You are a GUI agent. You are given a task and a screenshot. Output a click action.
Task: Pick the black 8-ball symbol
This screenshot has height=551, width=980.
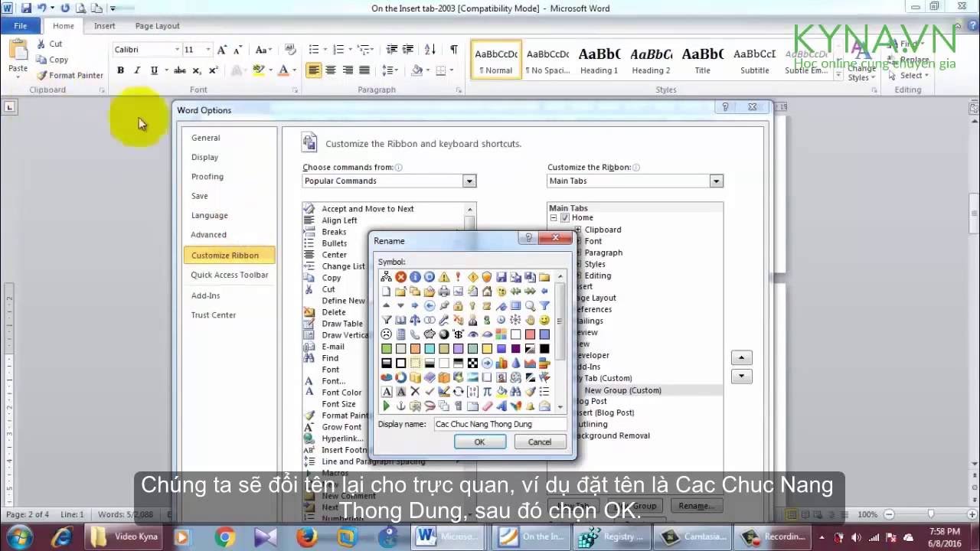coord(444,334)
